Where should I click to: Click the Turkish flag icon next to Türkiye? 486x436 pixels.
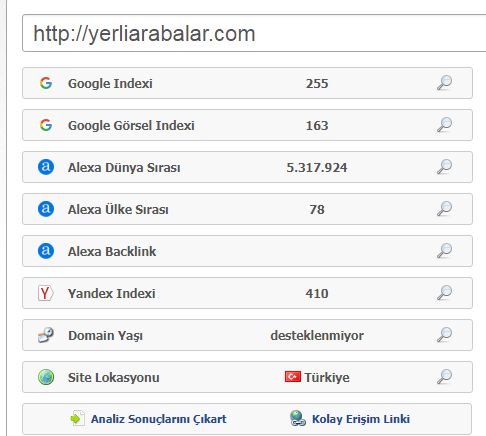point(293,377)
